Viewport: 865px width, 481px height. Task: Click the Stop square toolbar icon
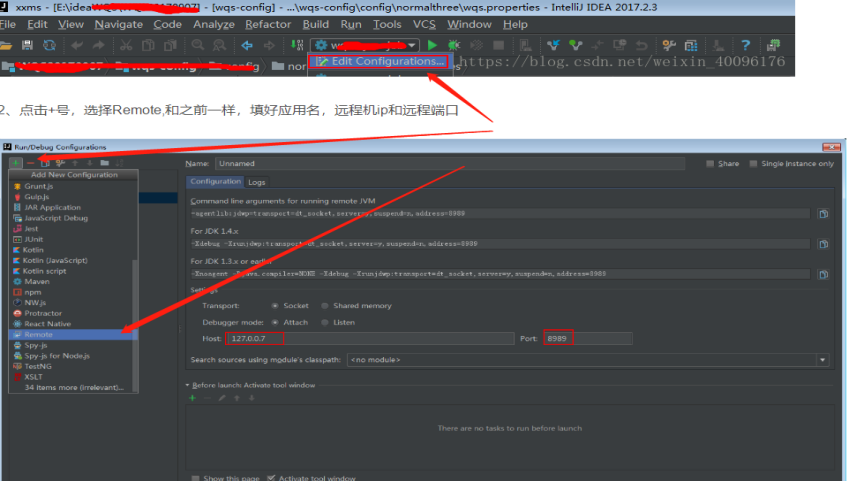[x=498, y=45]
